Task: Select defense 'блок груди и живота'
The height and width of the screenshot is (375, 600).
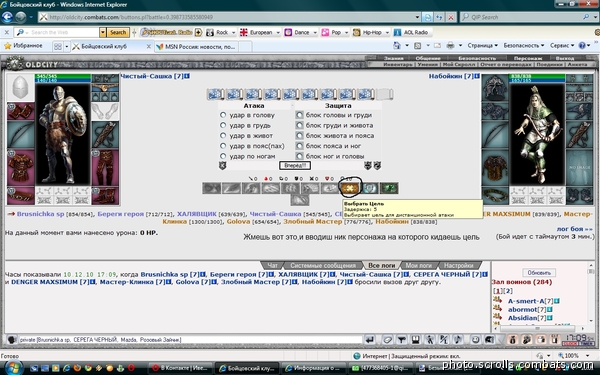Action: pos(300,125)
